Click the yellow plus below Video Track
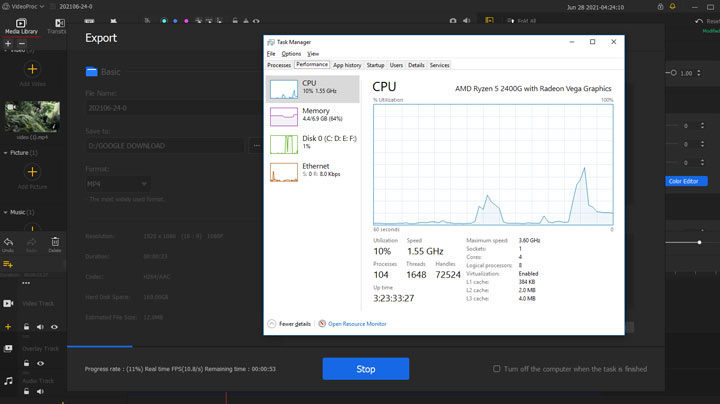The image size is (720, 404). [x=8, y=327]
